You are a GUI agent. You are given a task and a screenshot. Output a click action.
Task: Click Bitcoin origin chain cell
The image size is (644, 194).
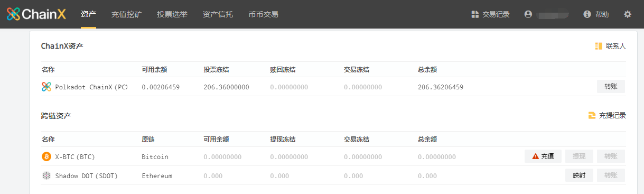tap(155, 156)
